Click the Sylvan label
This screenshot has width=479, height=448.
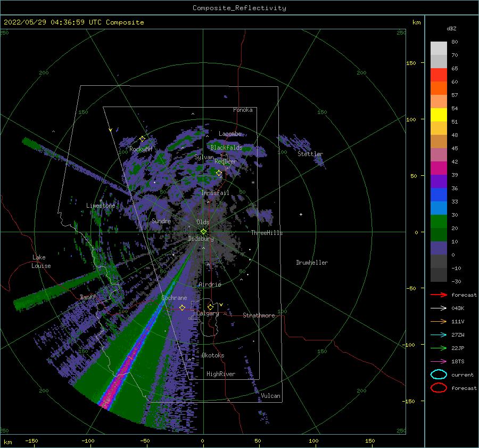pyautogui.click(x=204, y=157)
